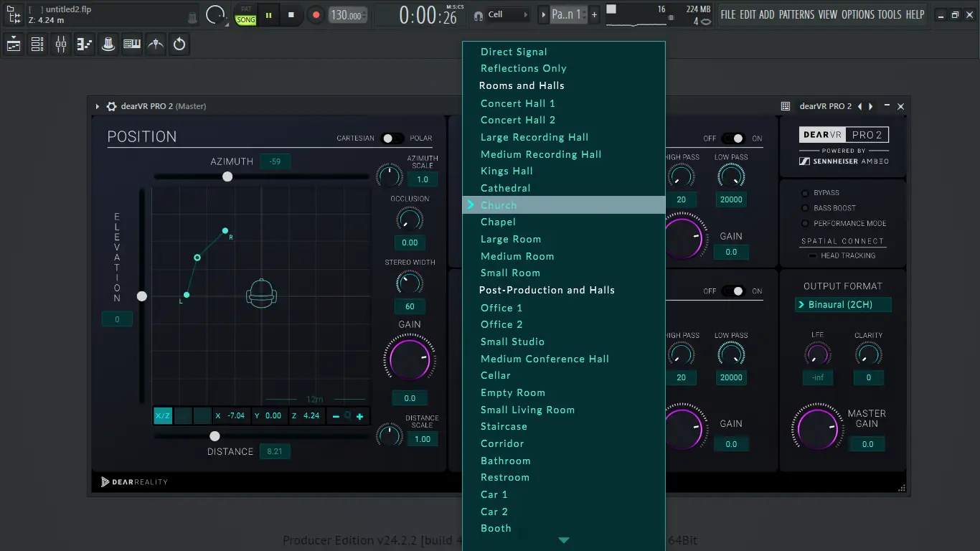Add a new pattern with plus button
Viewport: 980px width, 551px height.
pyautogui.click(x=594, y=14)
